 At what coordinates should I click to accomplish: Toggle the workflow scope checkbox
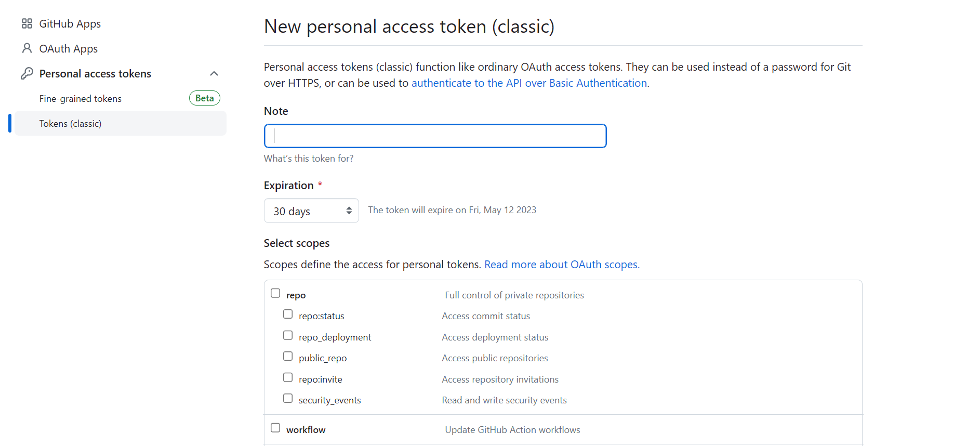click(275, 428)
